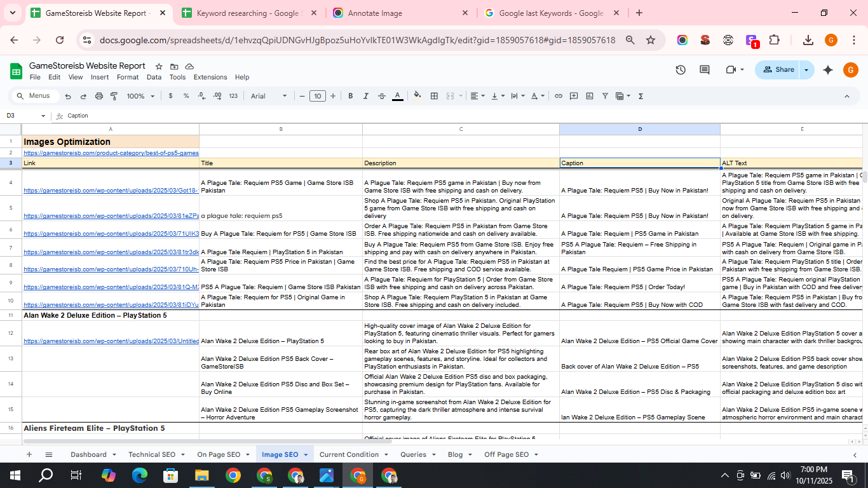
Task: Open version history clock icon
Action: [681, 70]
